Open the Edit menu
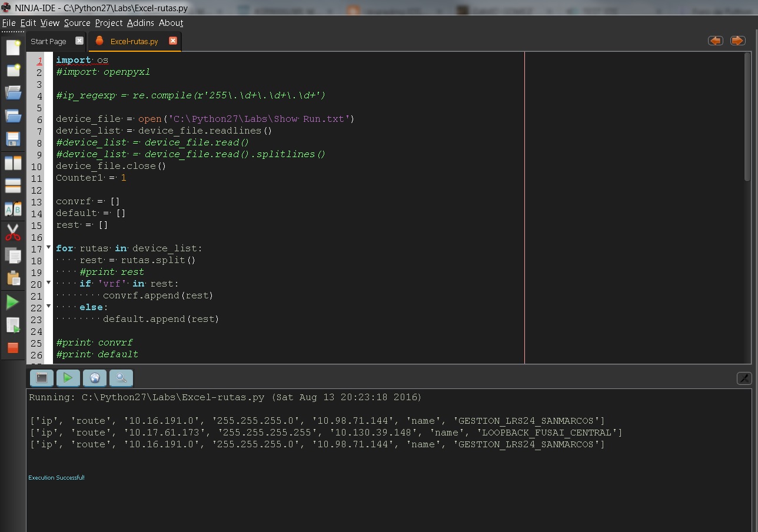This screenshot has width=758, height=532. 28,23
